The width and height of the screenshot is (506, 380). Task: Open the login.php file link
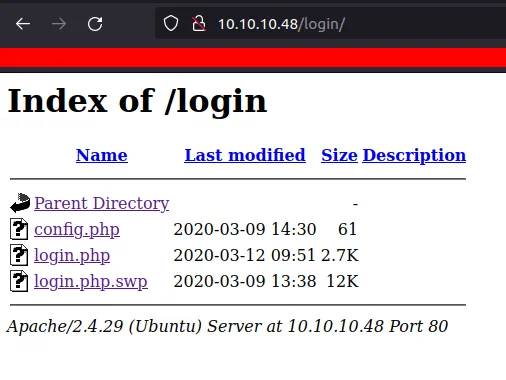pyautogui.click(x=72, y=256)
